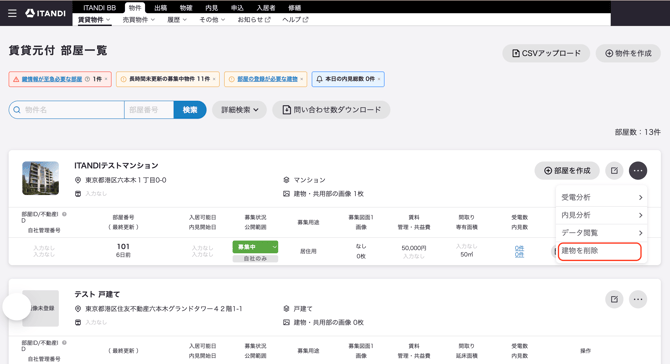Expand the 履歴 submenu

click(177, 20)
